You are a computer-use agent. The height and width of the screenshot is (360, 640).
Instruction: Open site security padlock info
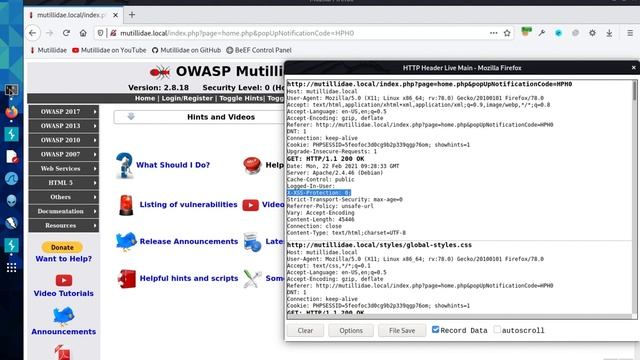pyautogui.click(x=113, y=33)
